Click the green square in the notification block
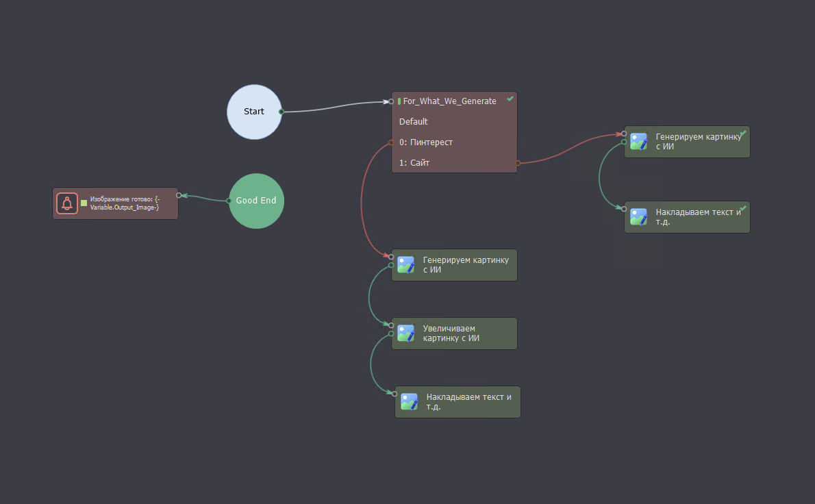The width and height of the screenshot is (815, 504). pos(84,203)
